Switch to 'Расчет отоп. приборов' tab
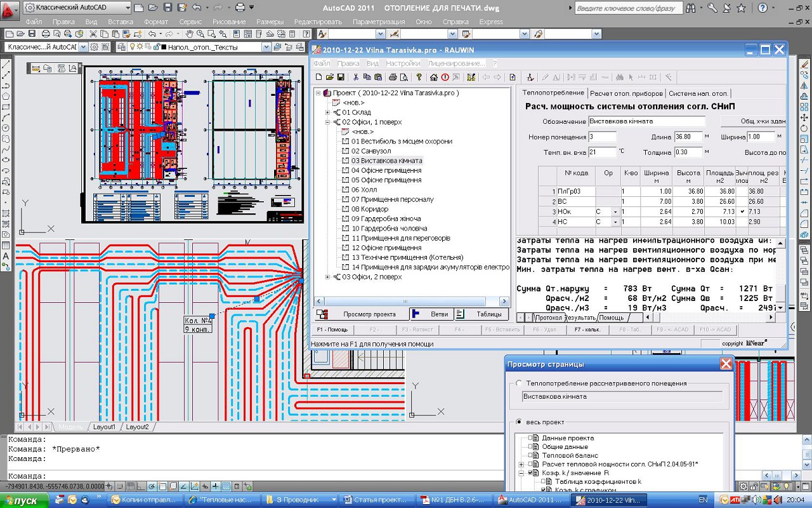Viewport: 812px width, 508px height. click(x=626, y=93)
